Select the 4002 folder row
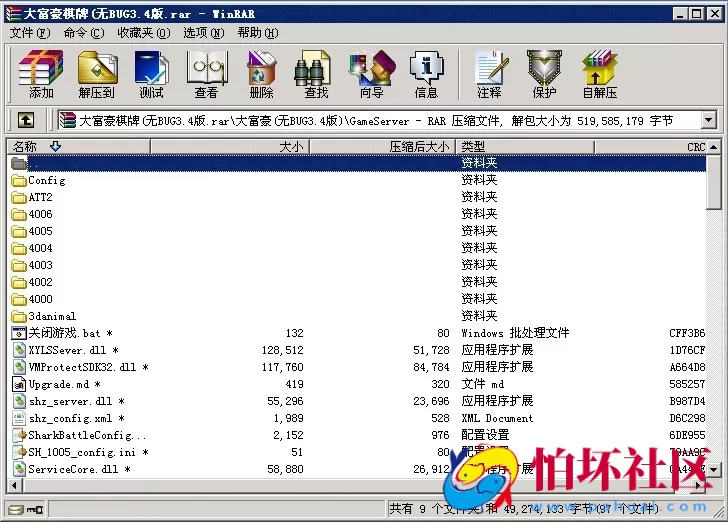Screen dimensions: 728x522 (x=357, y=282)
